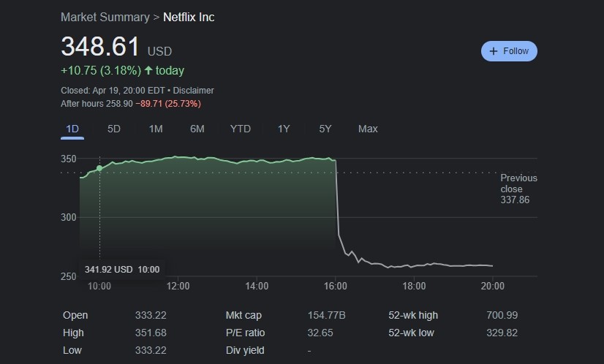
Task: Click the 341.92 USD 10:00 tooltip
Action: [122, 269]
